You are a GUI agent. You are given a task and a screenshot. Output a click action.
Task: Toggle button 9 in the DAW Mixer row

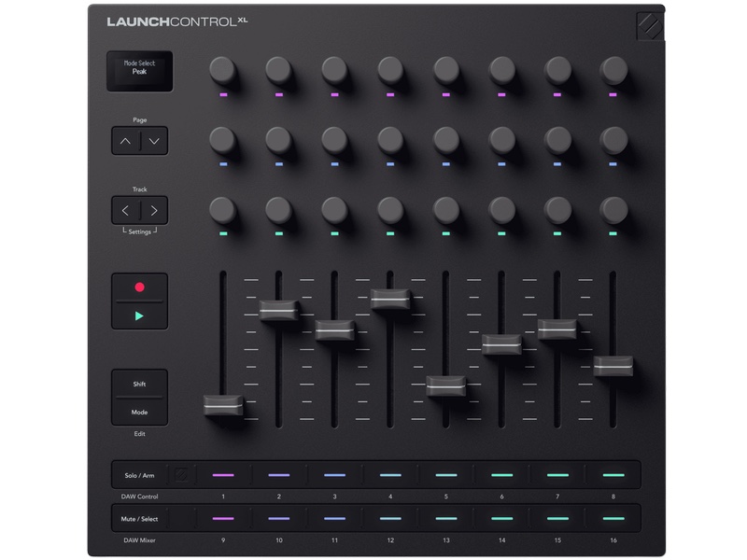(x=223, y=519)
